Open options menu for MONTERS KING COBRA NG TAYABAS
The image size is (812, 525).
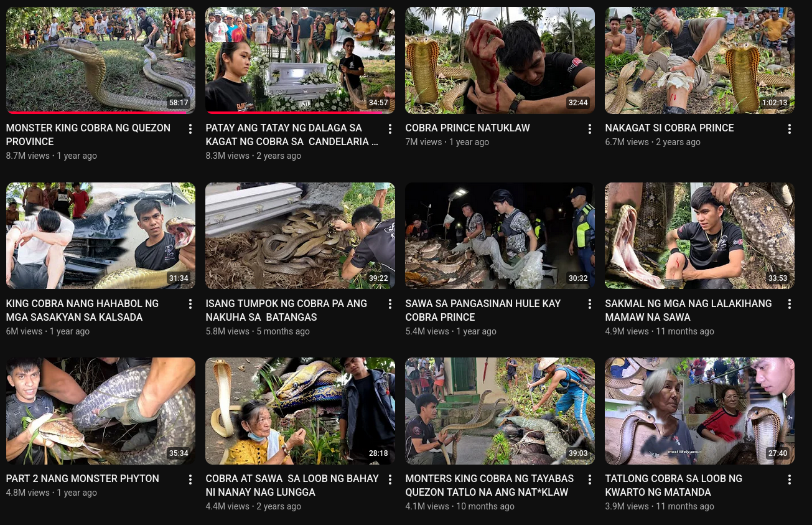pos(590,480)
